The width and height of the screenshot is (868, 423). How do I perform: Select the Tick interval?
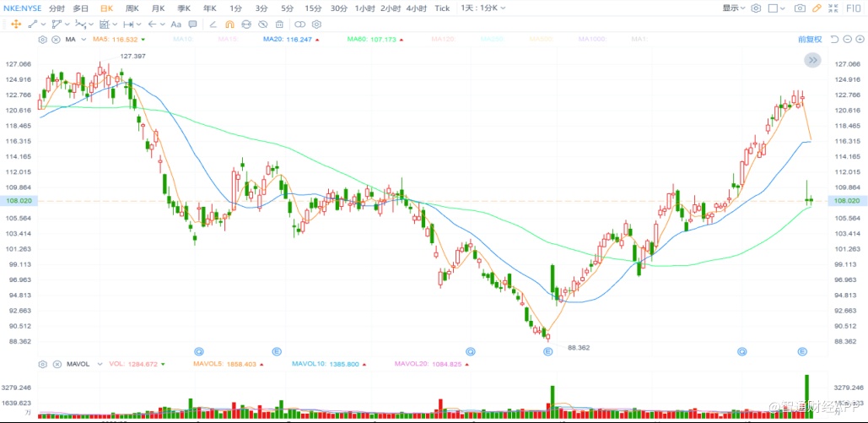(442, 8)
